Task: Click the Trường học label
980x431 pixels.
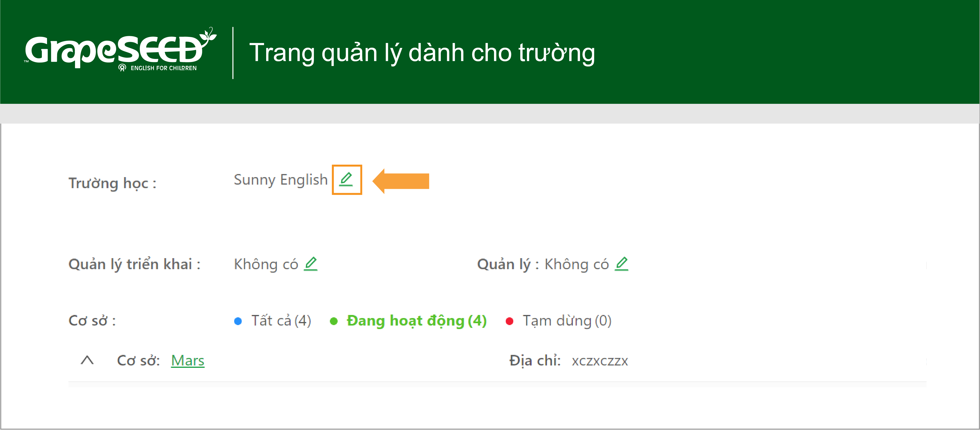Action: (112, 183)
